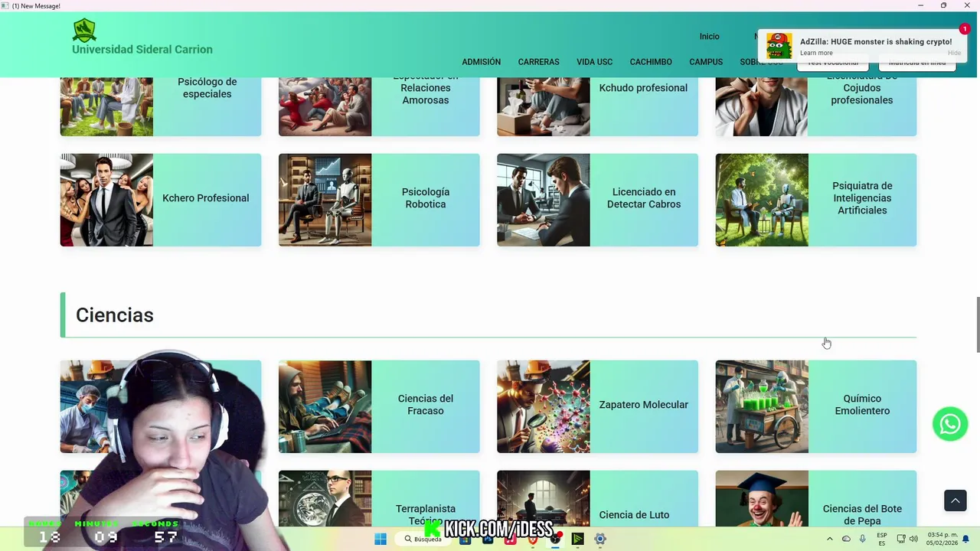
Task: Open the Ciencia de Luto career card
Action: click(x=597, y=498)
